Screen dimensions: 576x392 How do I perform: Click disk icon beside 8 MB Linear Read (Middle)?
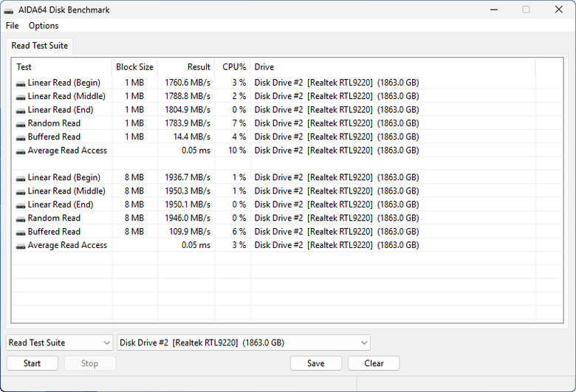tap(21, 192)
